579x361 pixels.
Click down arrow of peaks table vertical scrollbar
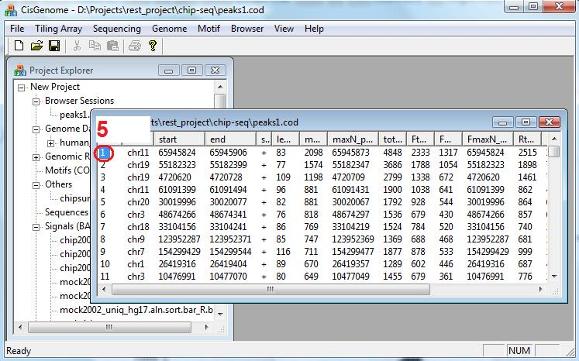554,276
